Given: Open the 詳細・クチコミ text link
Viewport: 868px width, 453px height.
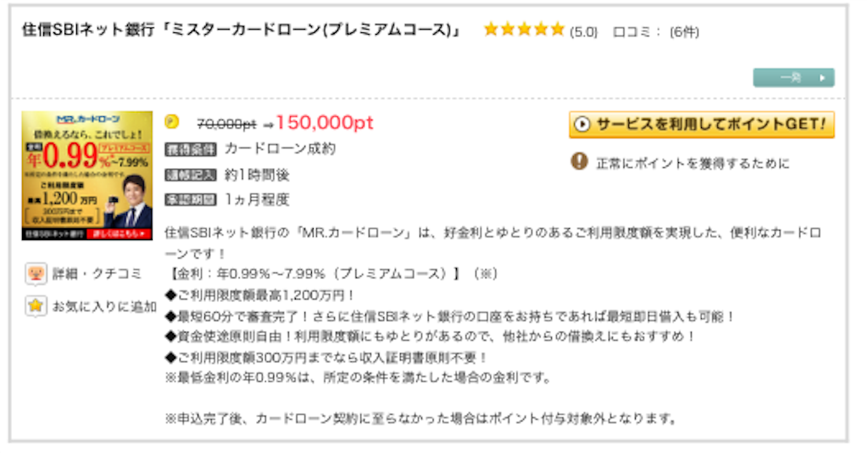Looking at the screenshot, I should 97,273.
